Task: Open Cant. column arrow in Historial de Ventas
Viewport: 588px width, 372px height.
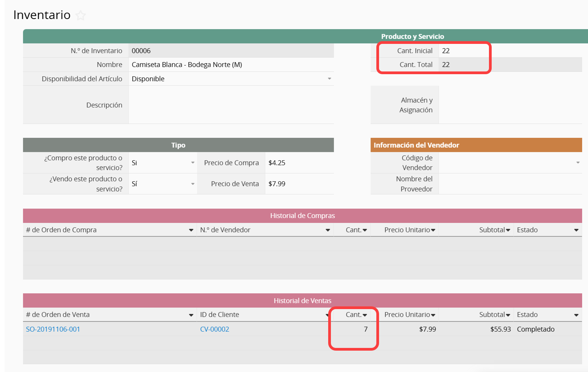Action: coord(365,315)
